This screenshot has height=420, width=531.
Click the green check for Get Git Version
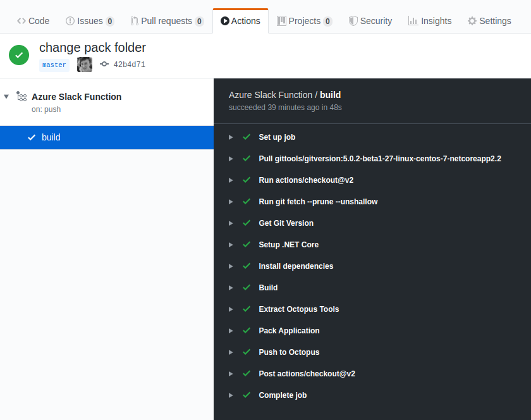pyautogui.click(x=247, y=223)
